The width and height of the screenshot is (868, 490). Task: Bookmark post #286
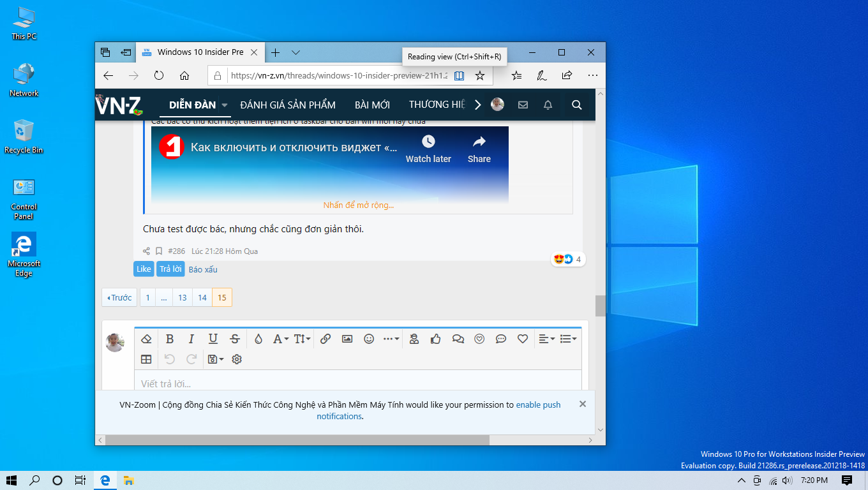click(159, 251)
